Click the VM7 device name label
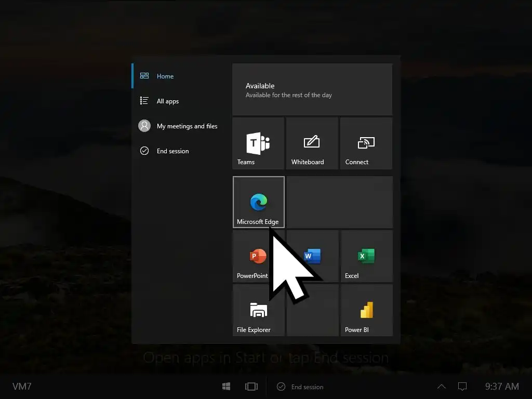The image size is (532, 399). (x=22, y=387)
